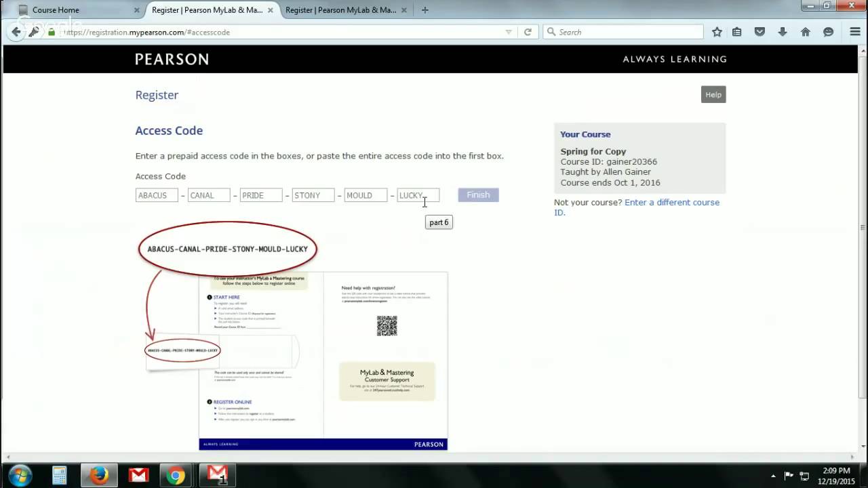
Task: Click the Register heading text
Action: [157, 95]
